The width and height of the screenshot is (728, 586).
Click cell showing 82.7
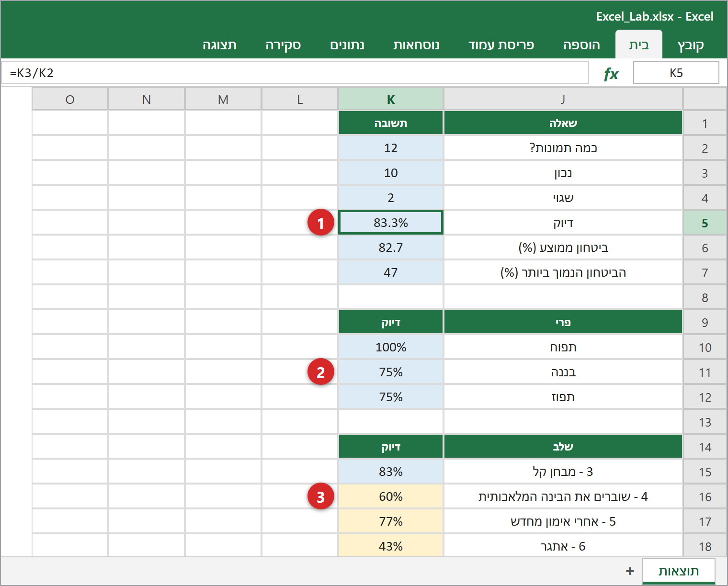391,248
